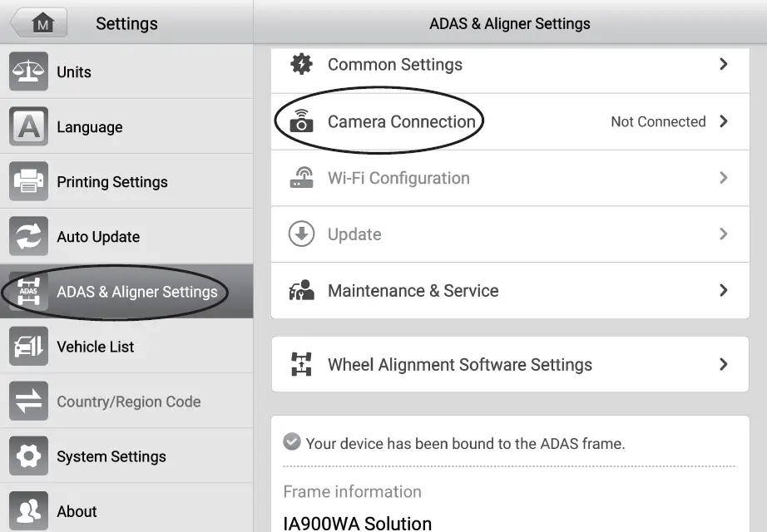Click the Units scale icon

point(28,71)
